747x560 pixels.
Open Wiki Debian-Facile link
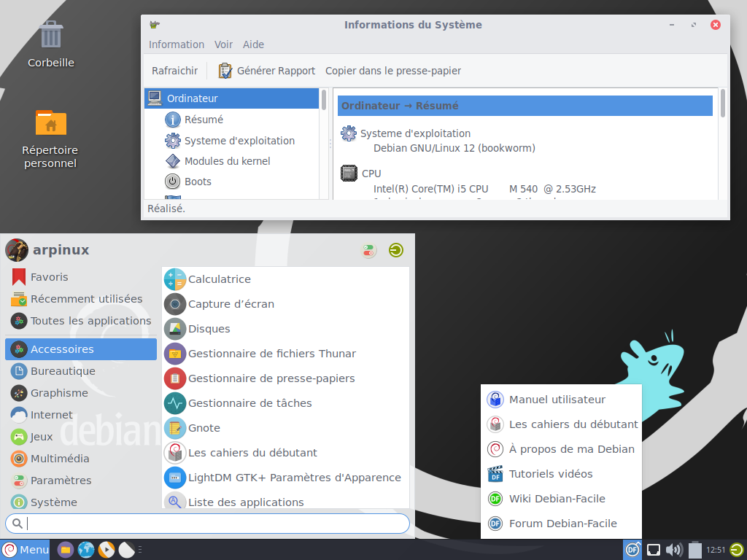(561, 499)
